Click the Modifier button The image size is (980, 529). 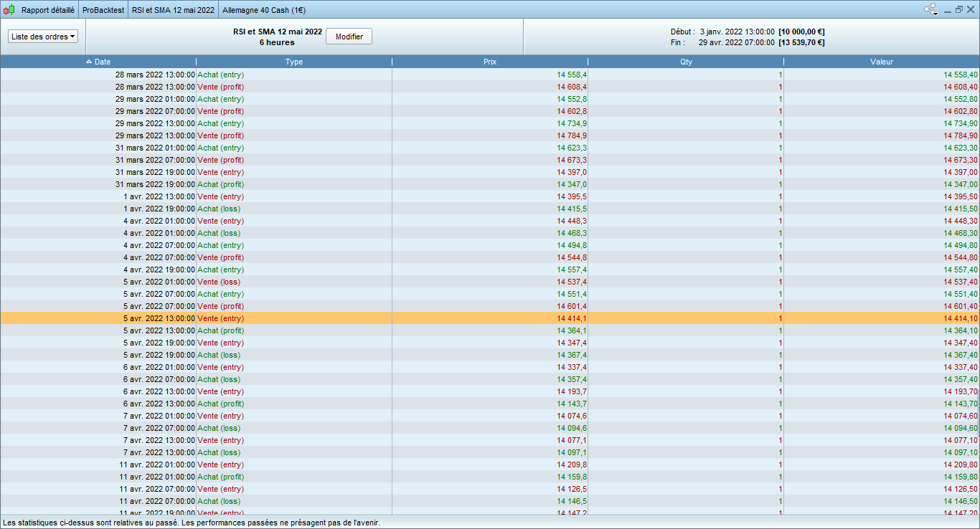[349, 37]
